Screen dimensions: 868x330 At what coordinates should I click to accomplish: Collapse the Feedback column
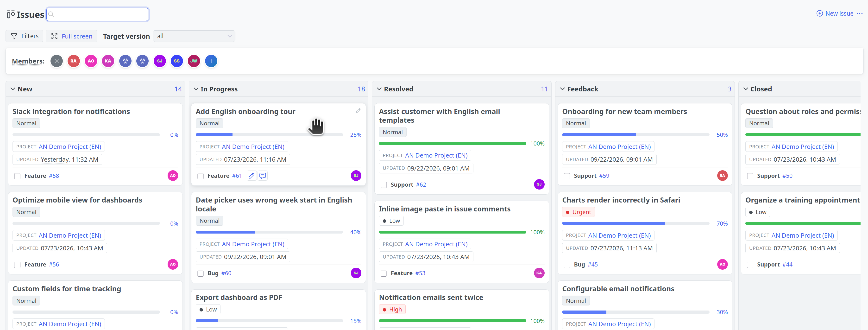click(562, 89)
